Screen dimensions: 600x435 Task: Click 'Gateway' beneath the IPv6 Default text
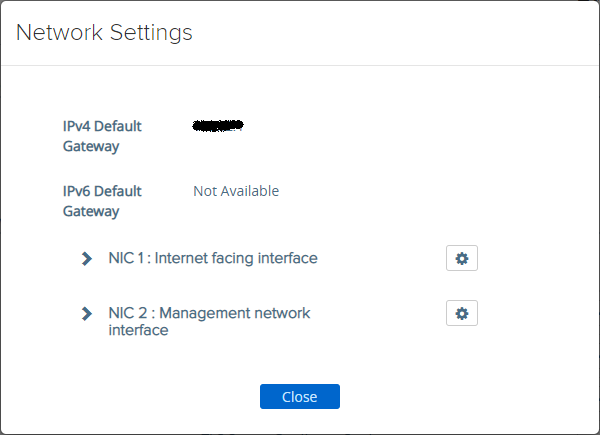coord(91,211)
